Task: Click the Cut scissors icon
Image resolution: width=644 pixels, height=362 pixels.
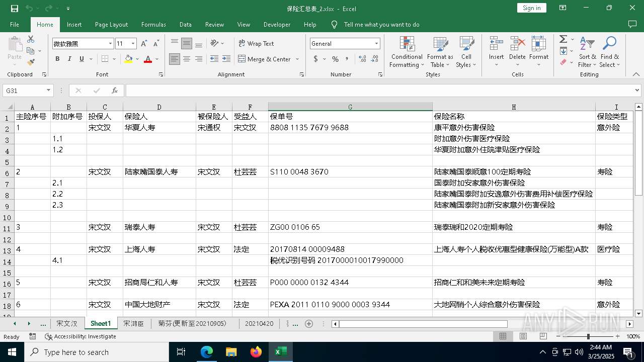Action: [x=31, y=39]
